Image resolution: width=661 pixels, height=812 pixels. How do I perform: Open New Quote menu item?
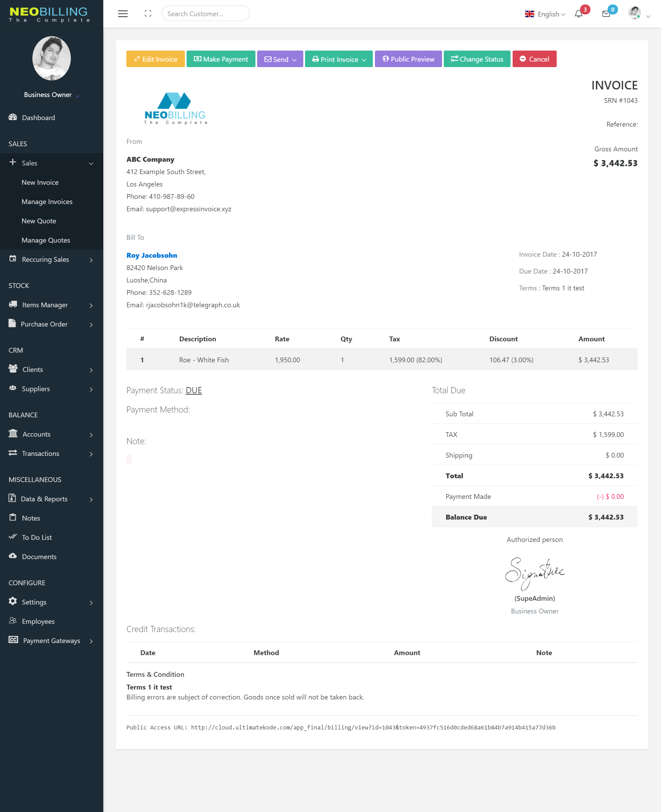(x=39, y=221)
